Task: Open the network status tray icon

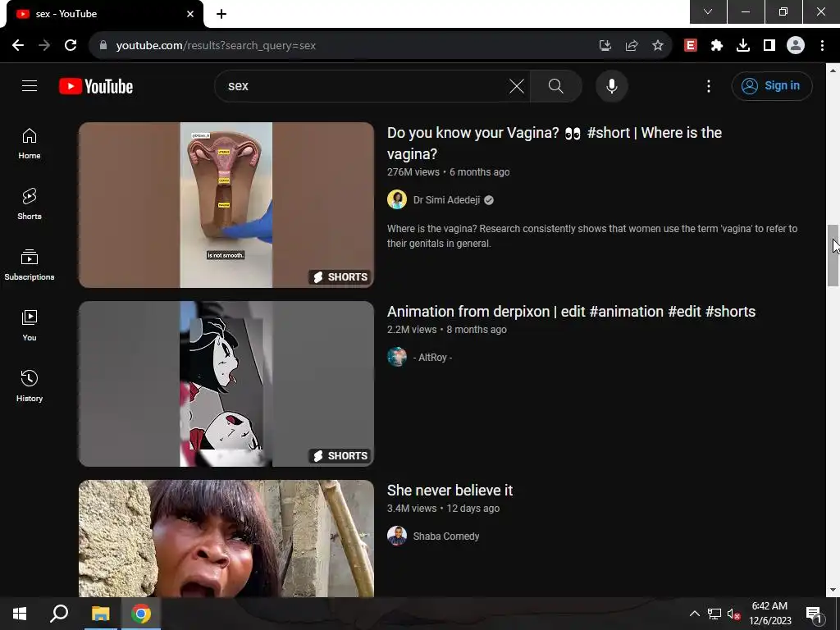Action: coord(714,614)
